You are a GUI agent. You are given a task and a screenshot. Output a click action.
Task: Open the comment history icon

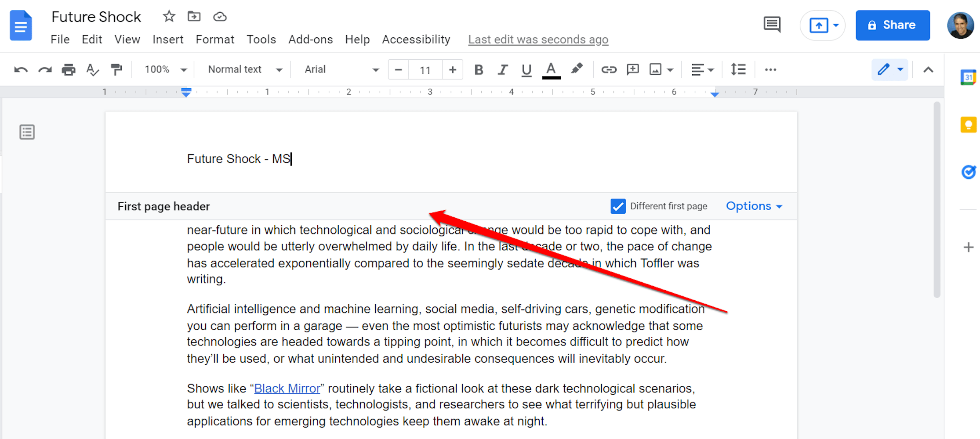click(x=772, y=25)
